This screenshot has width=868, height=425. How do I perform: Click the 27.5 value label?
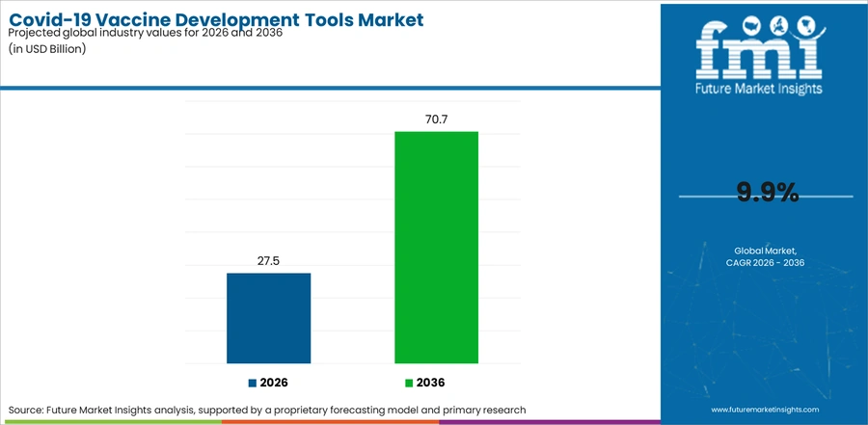[268, 261]
